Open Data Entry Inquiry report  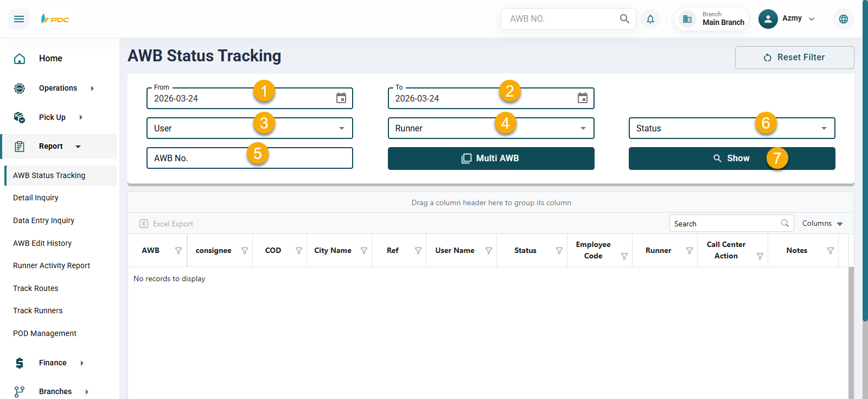click(44, 220)
